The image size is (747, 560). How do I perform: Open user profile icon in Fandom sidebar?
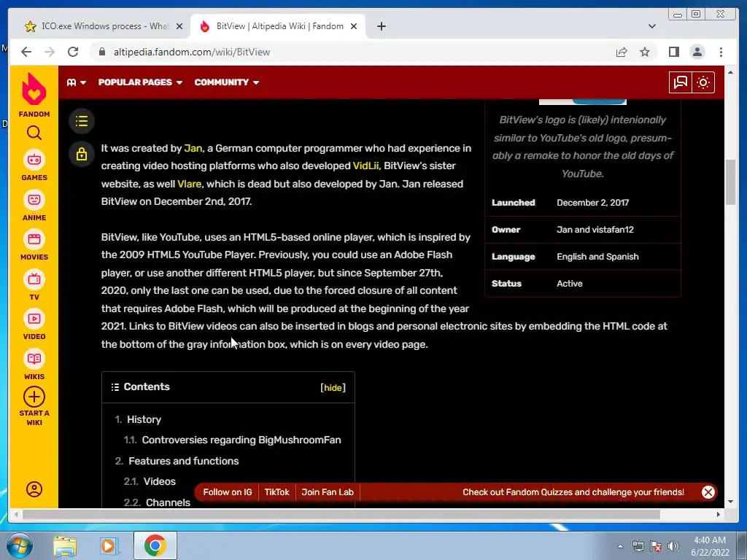pos(34,489)
